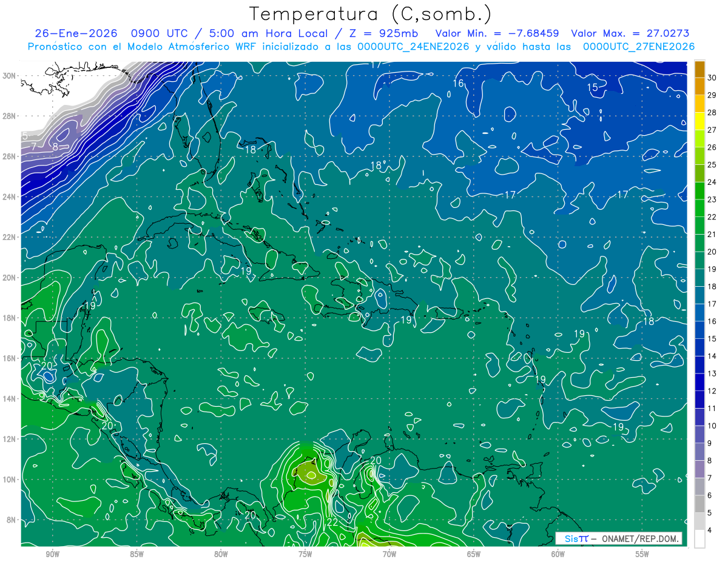
Task: Click the latitude axis label "16N"
Action: point(10,358)
